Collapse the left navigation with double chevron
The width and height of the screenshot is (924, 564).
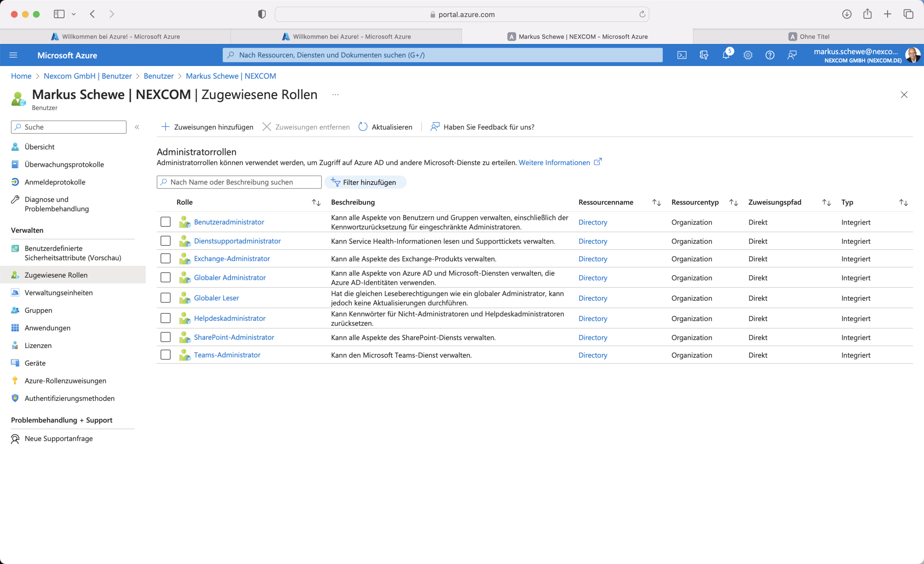137,127
